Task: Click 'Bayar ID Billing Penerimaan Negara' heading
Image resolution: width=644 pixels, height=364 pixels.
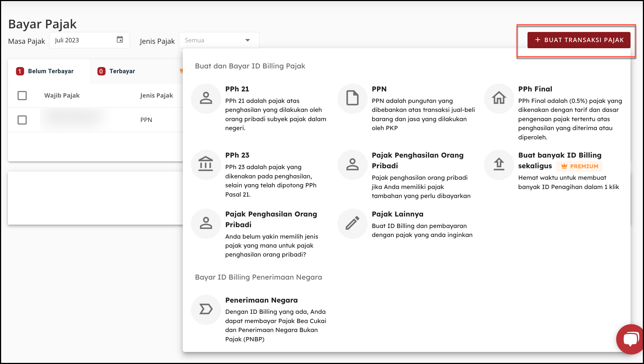Action: point(259,277)
